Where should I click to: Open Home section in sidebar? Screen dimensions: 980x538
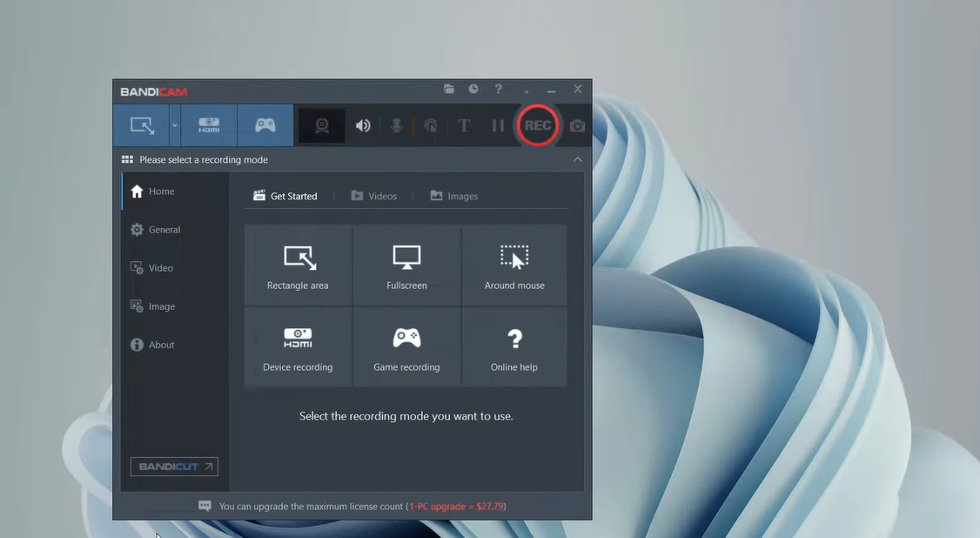pos(175,192)
